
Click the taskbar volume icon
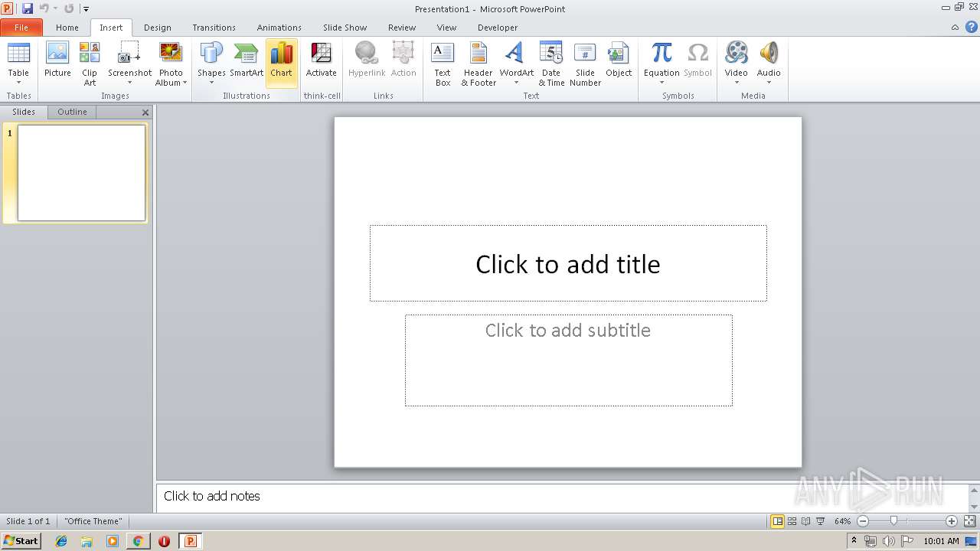888,541
